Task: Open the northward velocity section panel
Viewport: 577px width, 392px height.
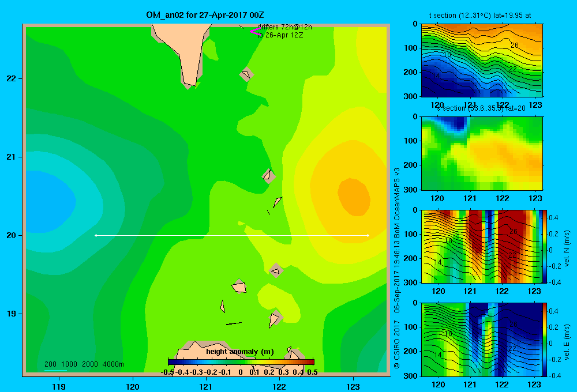Action: (482, 246)
